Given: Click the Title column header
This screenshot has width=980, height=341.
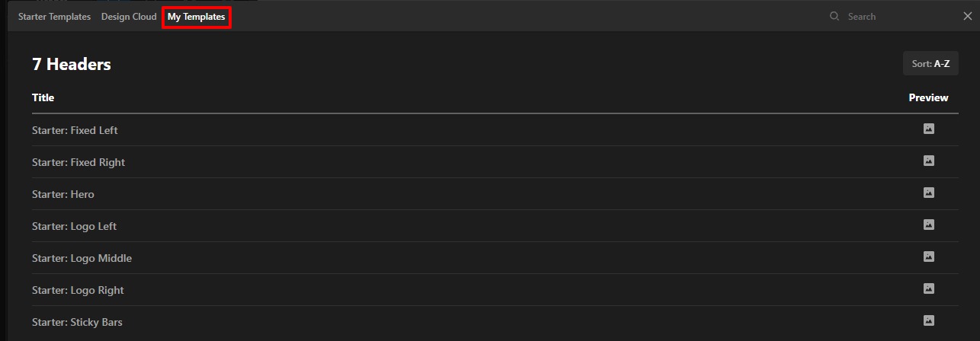Looking at the screenshot, I should pyautogui.click(x=43, y=97).
